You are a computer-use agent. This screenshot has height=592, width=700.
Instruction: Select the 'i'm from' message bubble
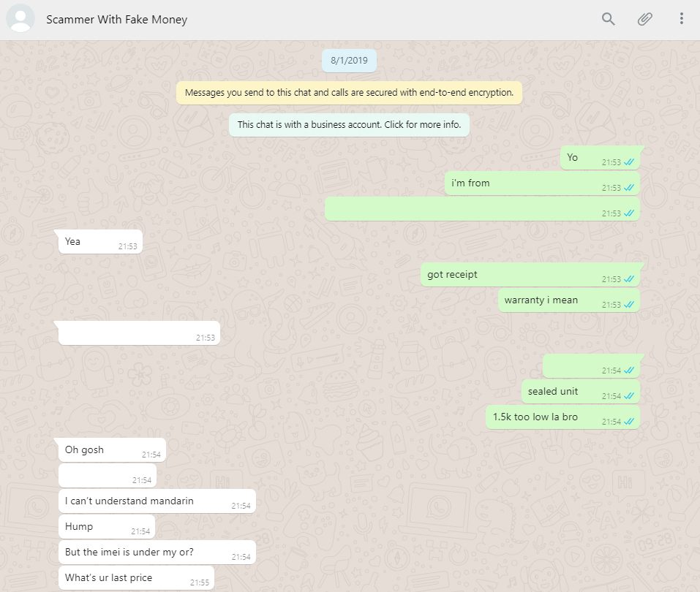click(x=542, y=183)
